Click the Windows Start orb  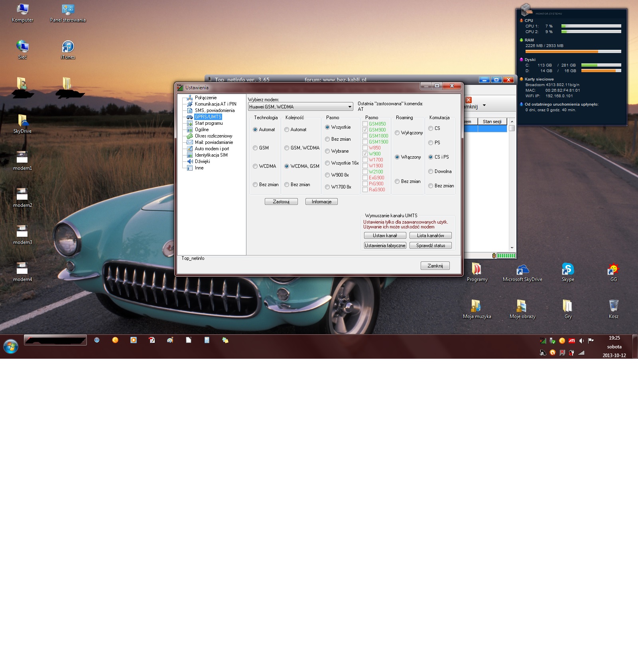[x=11, y=346]
